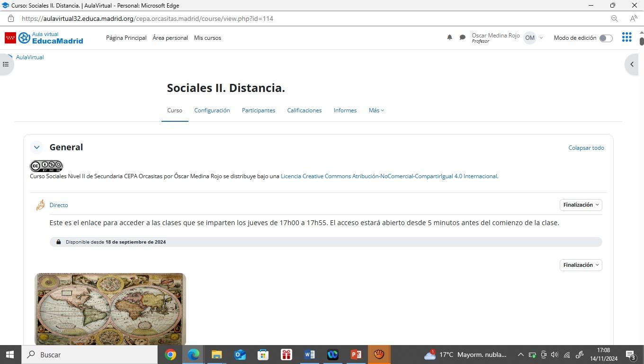Click the antique world map image
The height and width of the screenshot is (364, 644).
(x=110, y=309)
